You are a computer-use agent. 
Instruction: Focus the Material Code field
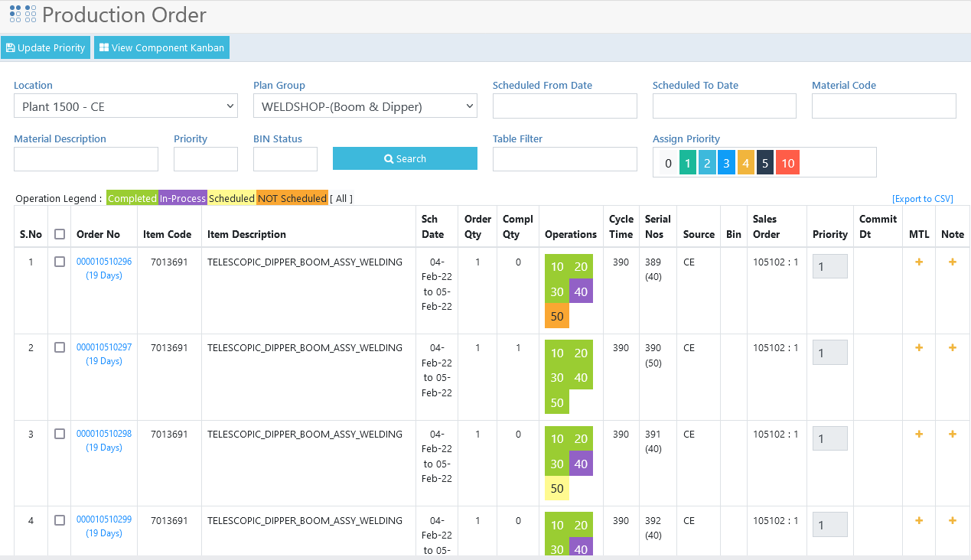(x=884, y=106)
